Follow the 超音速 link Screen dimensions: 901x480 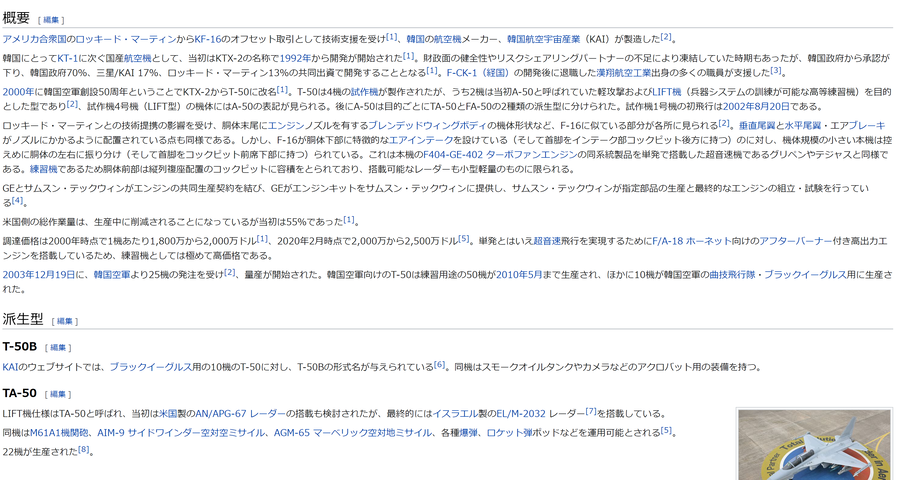[547, 241]
